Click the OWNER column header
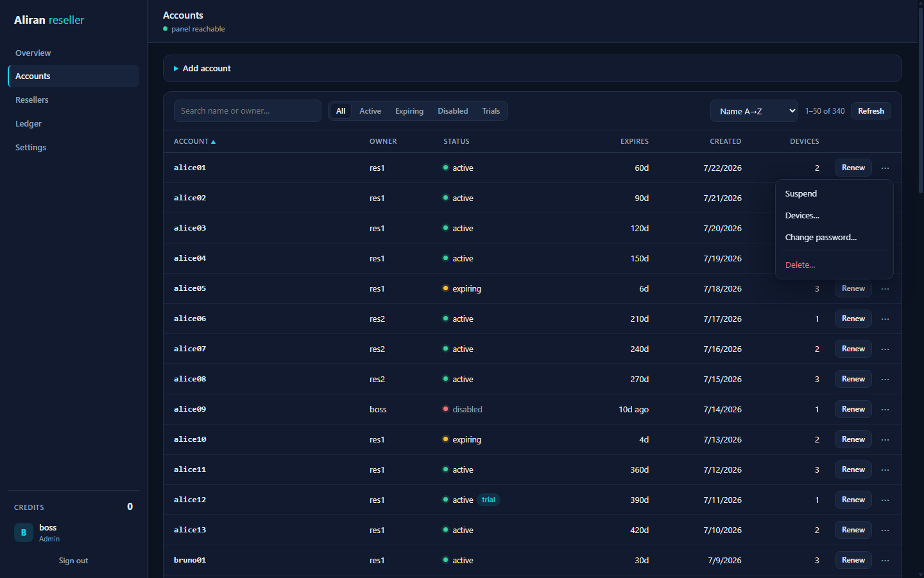Viewport: 924px width, 578px height. coord(383,141)
